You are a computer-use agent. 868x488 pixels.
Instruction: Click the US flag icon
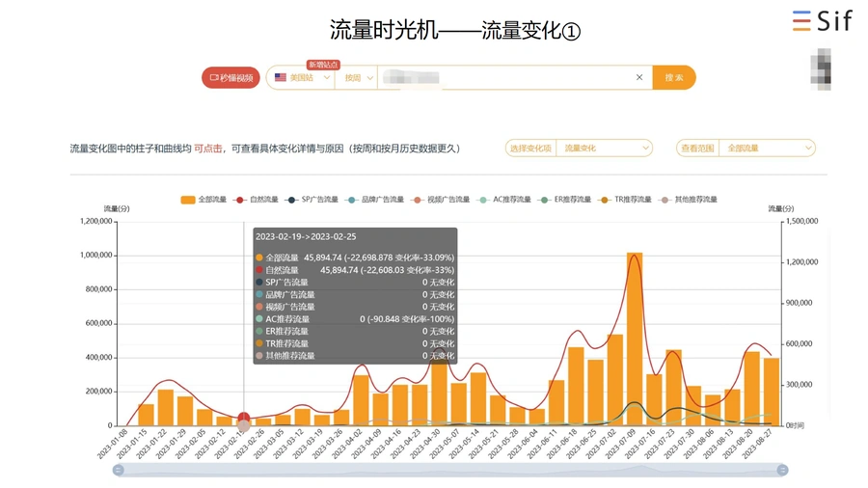pyautogui.click(x=281, y=77)
